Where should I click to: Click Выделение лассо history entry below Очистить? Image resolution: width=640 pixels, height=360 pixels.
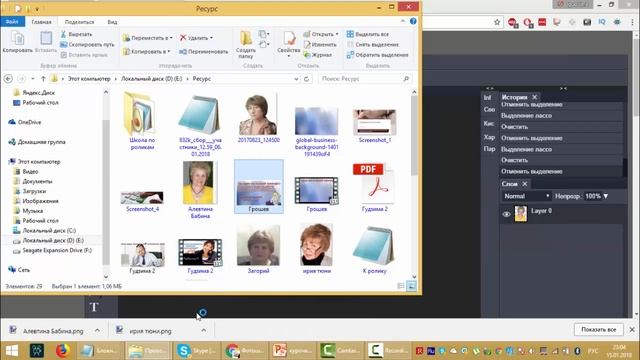tap(527, 149)
